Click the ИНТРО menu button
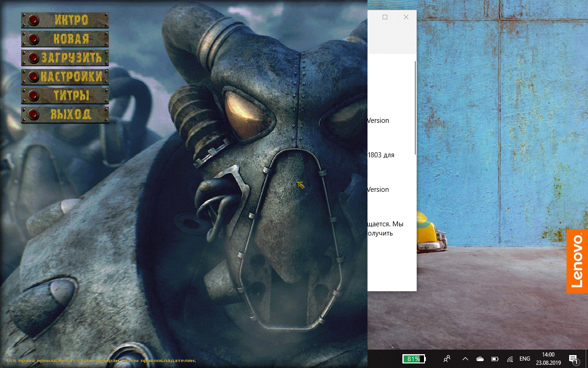 (65, 20)
